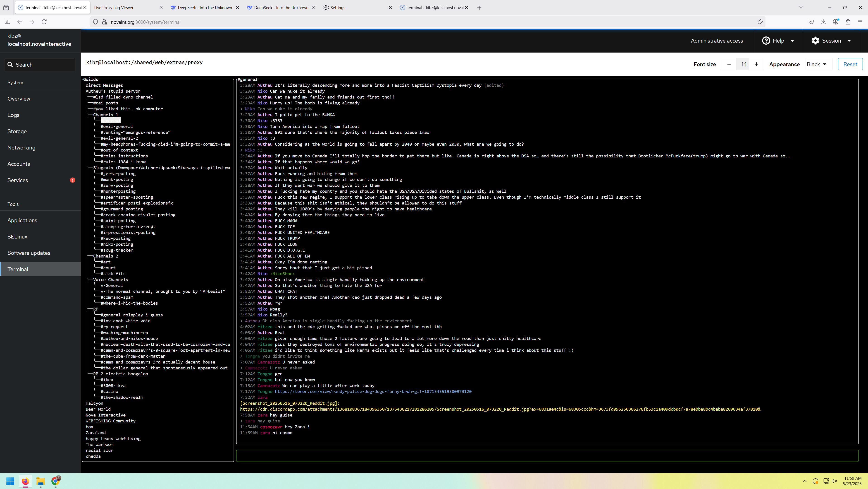The height and width of the screenshot is (489, 868).
Task: Increase font size with plus button
Action: [x=756, y=64]
